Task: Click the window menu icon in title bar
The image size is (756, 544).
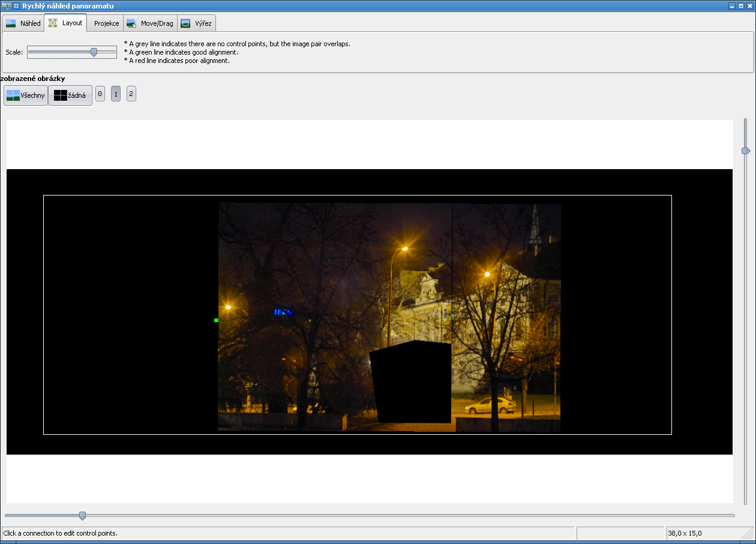Action: (16, 5)
